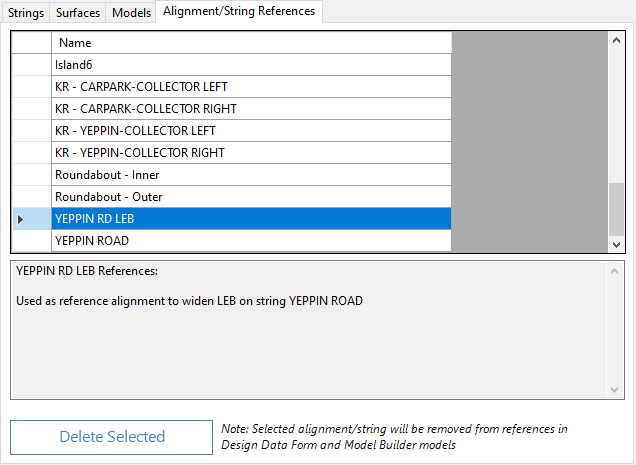Select the YEPPIN ROAD row
This screenshot has height=465, width=636.
pyautogui.click(x=250, y=241)
